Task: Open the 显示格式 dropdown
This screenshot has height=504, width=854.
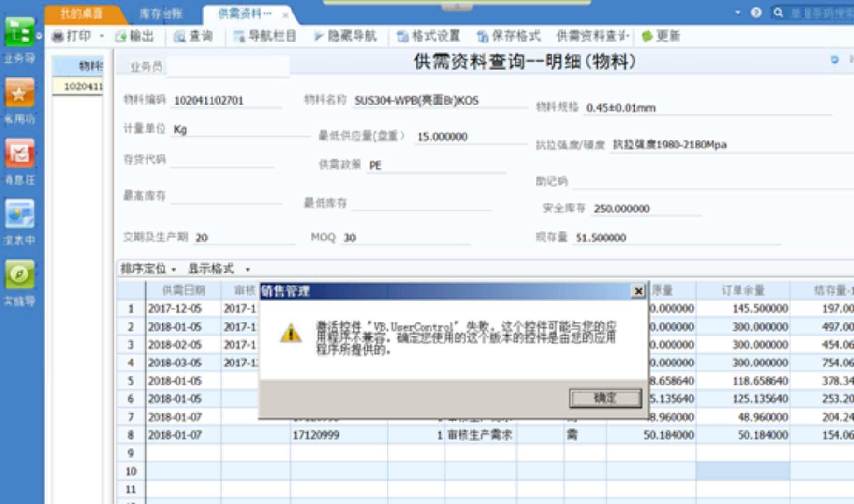Action: click(x=219, y=269)
